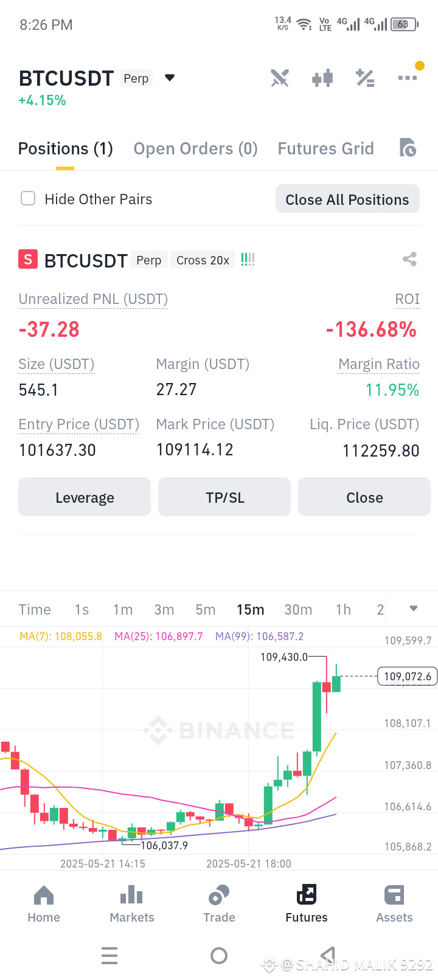The height and width of the screenshot is (980, 438).
Task: Switch to the Futures Grid tab
Action: click(x=325, y=149)
